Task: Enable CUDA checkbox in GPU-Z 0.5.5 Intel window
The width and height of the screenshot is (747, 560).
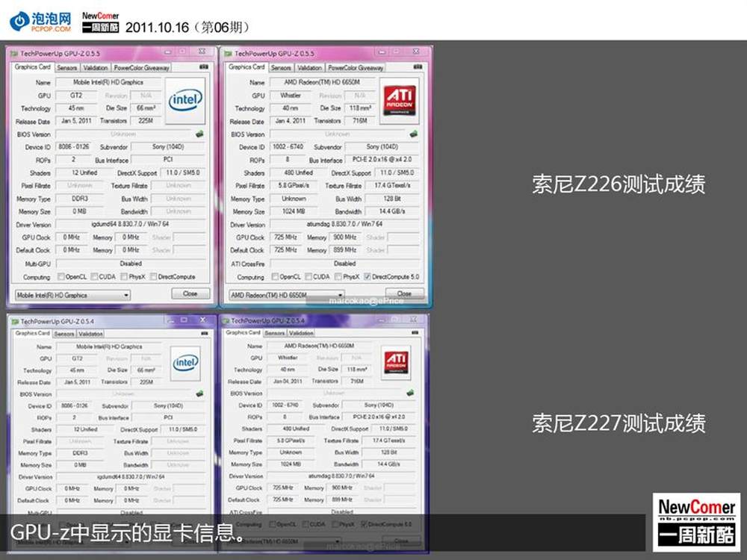Action: pos(94,277)
